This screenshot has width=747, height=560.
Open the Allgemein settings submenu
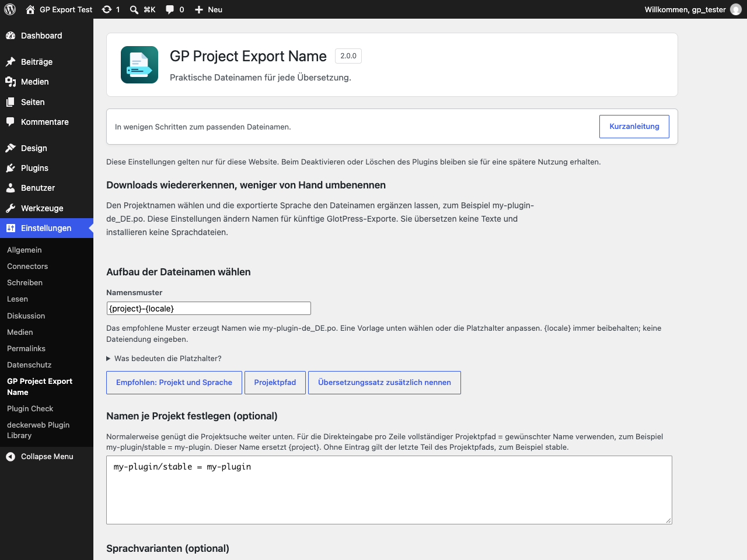(25, 250)
